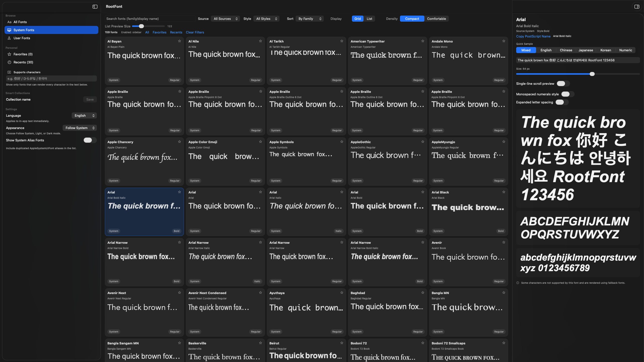Collapse the left sidebar with the panel icon
Image resolution: width=644 pixels, height=362 pixels.
[95, 7]
